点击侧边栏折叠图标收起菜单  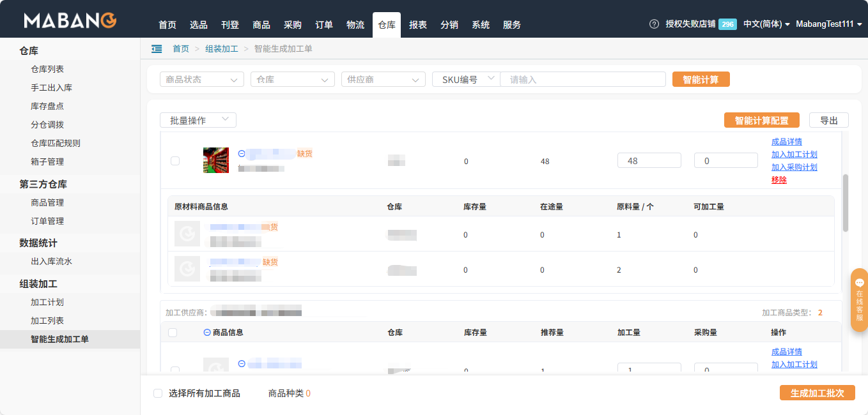click(x=157, y=48)
